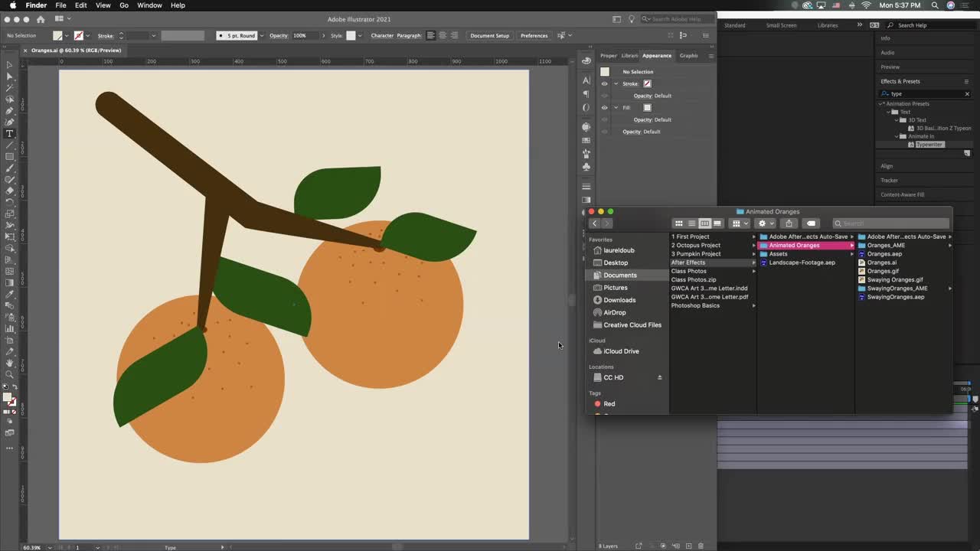Switch to the Graphic Styles panel tab
This screenshot has height=551, width=980.
pos(689,55)
